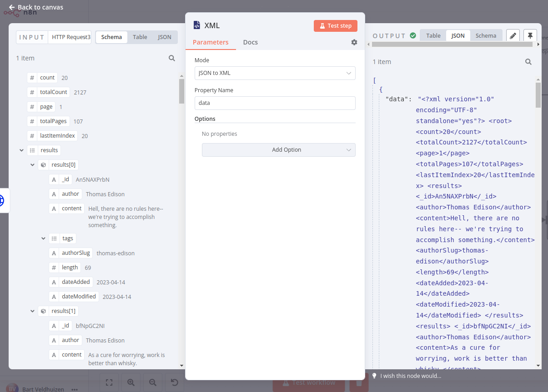Open the XML node settings gear

[x=354, y=42]
